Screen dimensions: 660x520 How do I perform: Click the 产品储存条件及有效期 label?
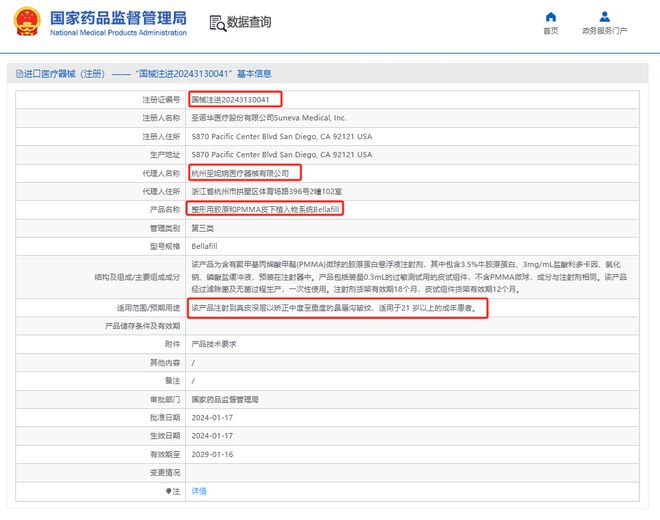tap(142, 326)
